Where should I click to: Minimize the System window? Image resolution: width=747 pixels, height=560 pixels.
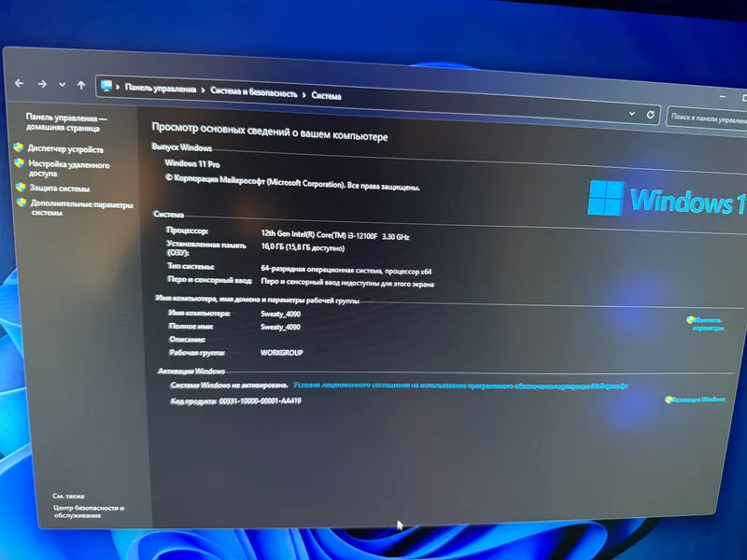point(723,97)
